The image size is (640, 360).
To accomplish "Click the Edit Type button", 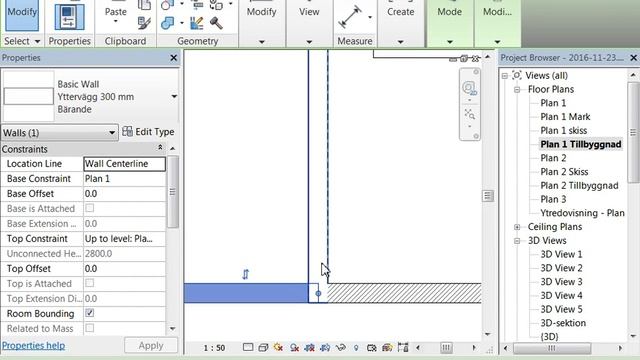I will [148, 132].
